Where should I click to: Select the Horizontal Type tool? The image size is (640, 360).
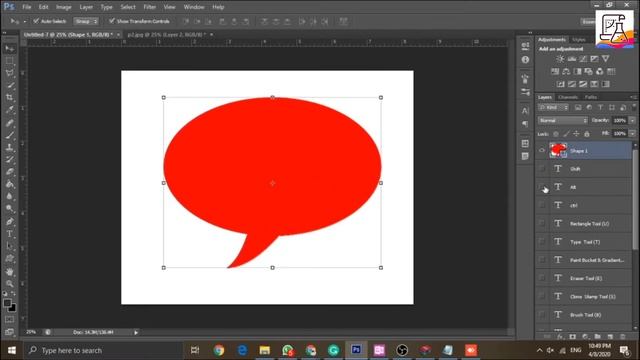coord(9,234)
